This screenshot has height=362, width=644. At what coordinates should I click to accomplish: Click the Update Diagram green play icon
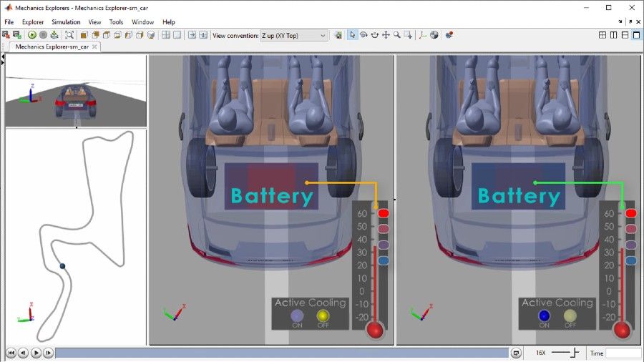coord(32,35)
